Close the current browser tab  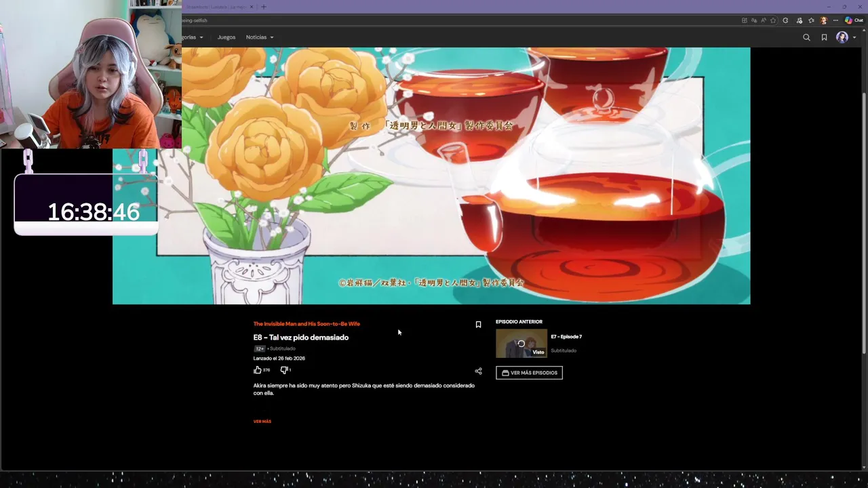[252, 7]
